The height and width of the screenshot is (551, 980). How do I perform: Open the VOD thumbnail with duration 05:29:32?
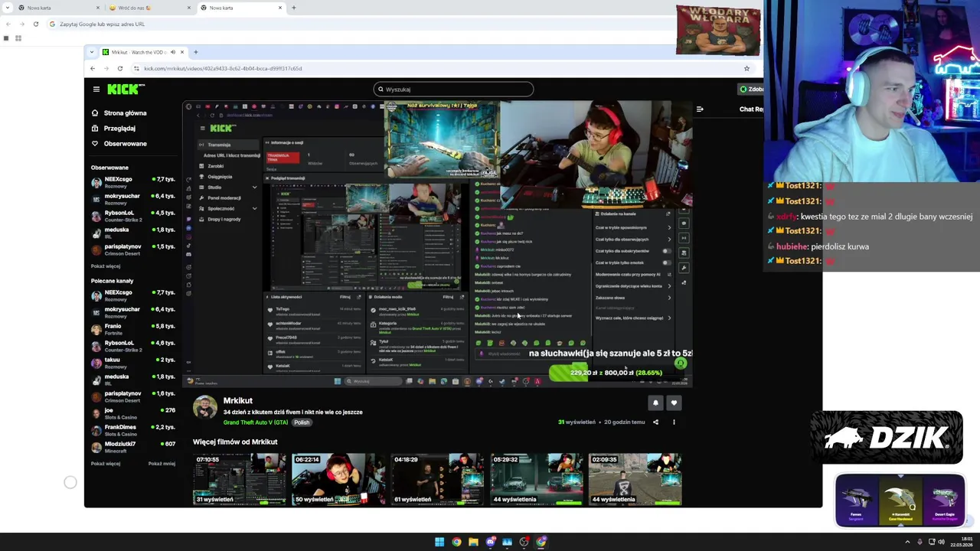point(535,479)
